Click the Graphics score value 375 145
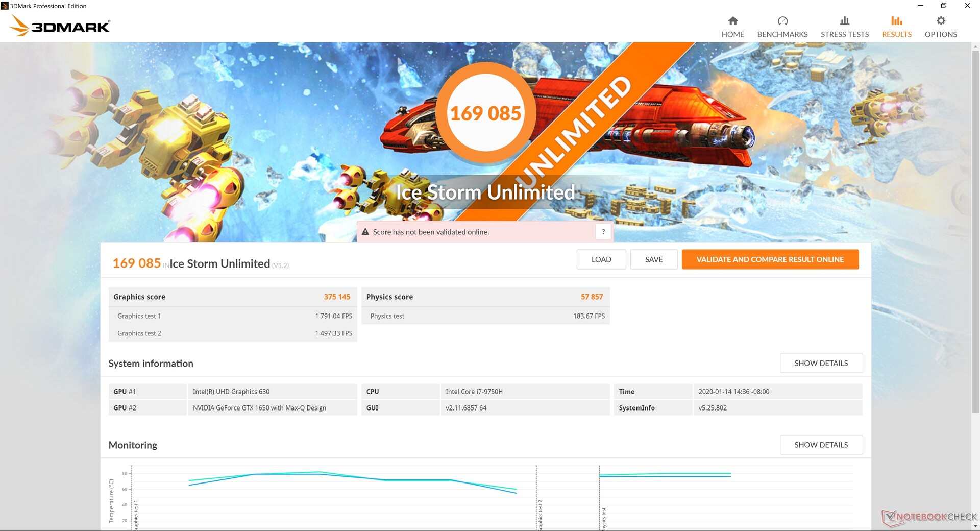This screenshot has height=531, width=980. pyautogui.click(x=337, y=297)
